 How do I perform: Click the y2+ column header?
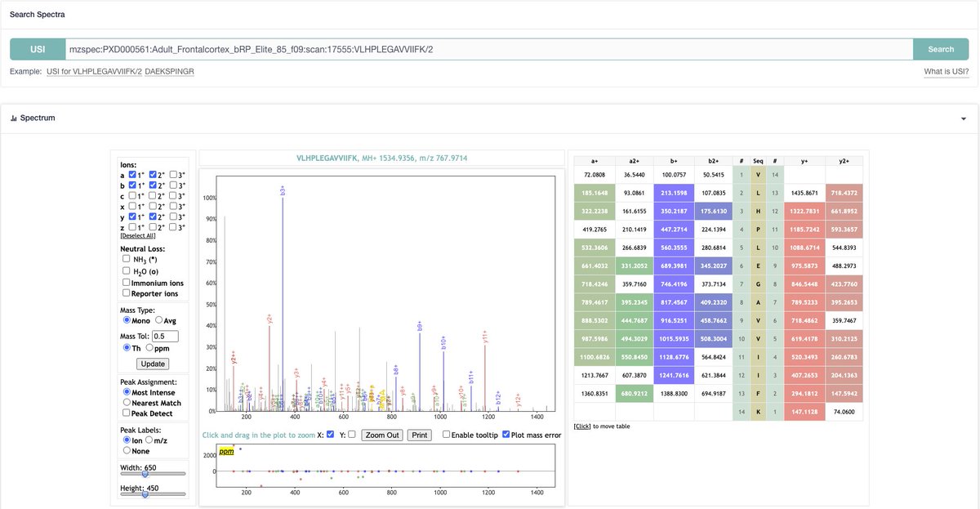[x=845, y=161]
